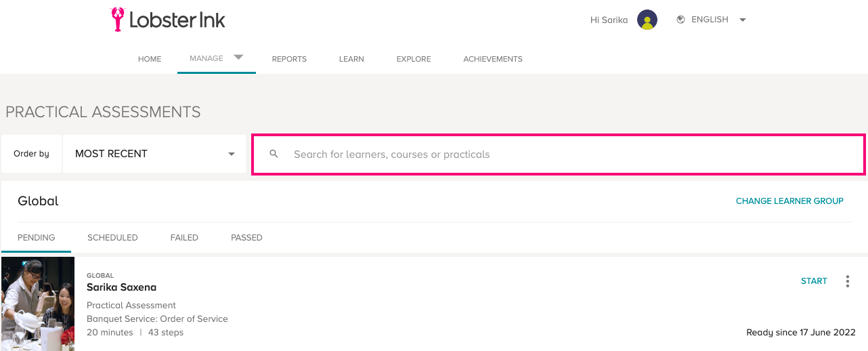Click the 'Order by' label
This screenshot has height=351, width=868.
point(31,154)
